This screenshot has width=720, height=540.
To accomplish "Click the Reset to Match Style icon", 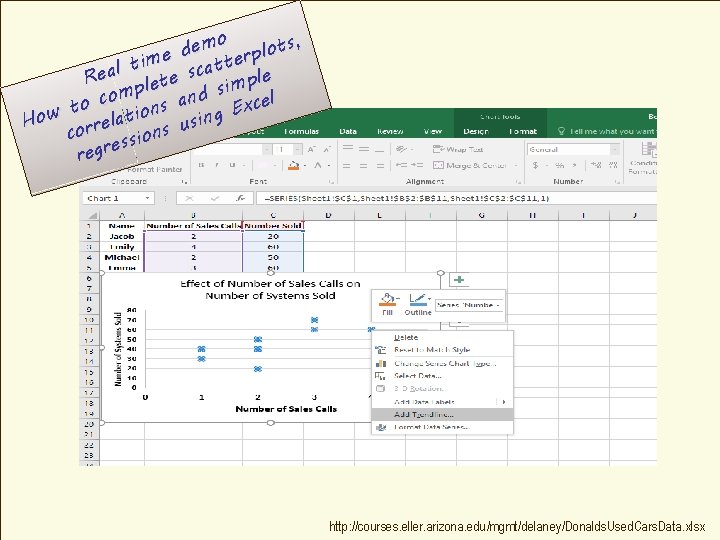I will click(381, 350).
